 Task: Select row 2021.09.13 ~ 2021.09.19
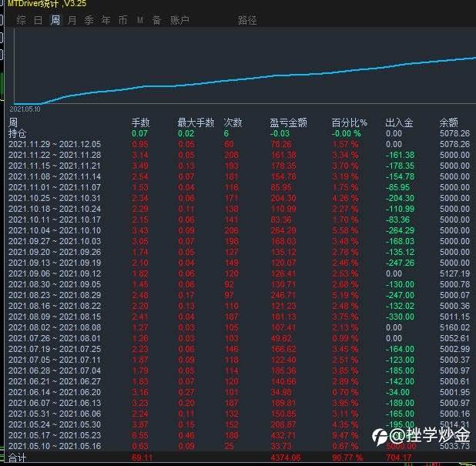coord(239,263)
